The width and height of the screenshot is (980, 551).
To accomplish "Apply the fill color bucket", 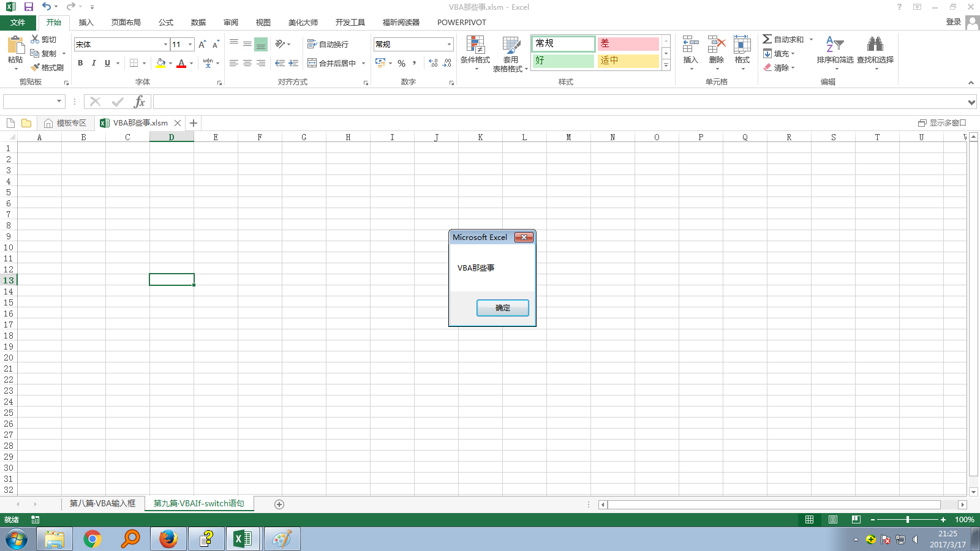I will [160, 63].
